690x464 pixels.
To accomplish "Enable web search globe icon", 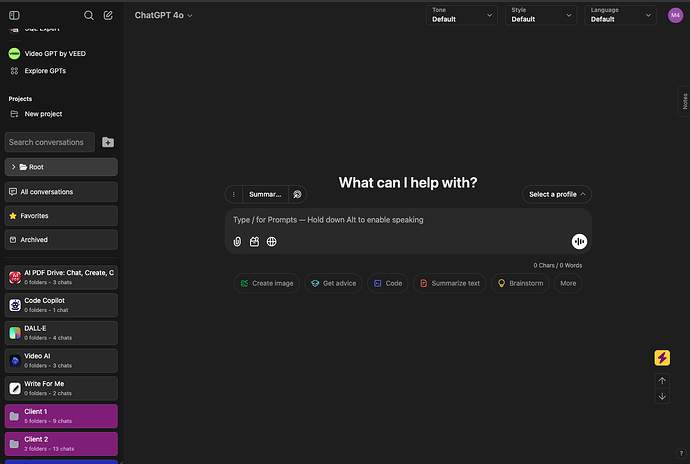I will (272, 241).
